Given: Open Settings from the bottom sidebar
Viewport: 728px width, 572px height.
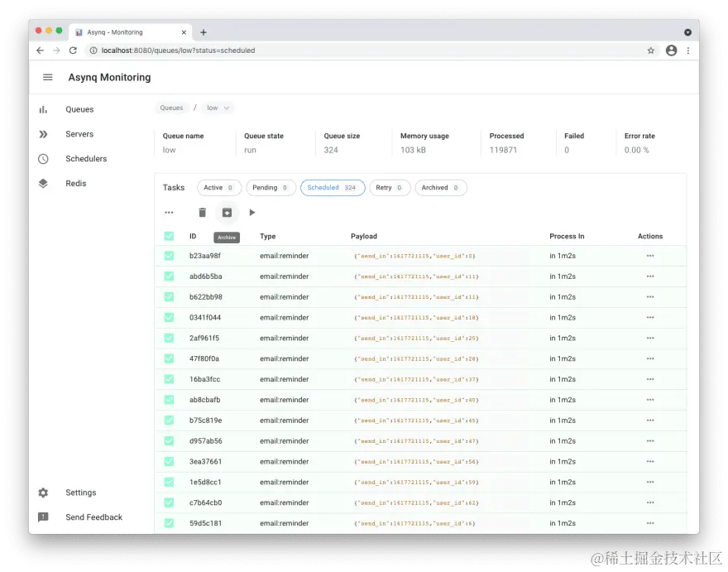Looking at the screenshot, I should tap(80, 492).
